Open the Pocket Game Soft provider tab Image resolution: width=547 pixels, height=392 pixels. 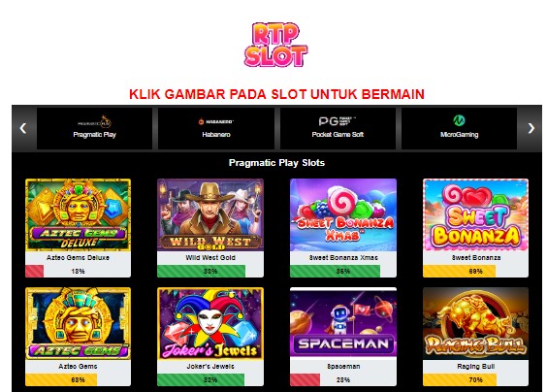click(x=338, y=128)
